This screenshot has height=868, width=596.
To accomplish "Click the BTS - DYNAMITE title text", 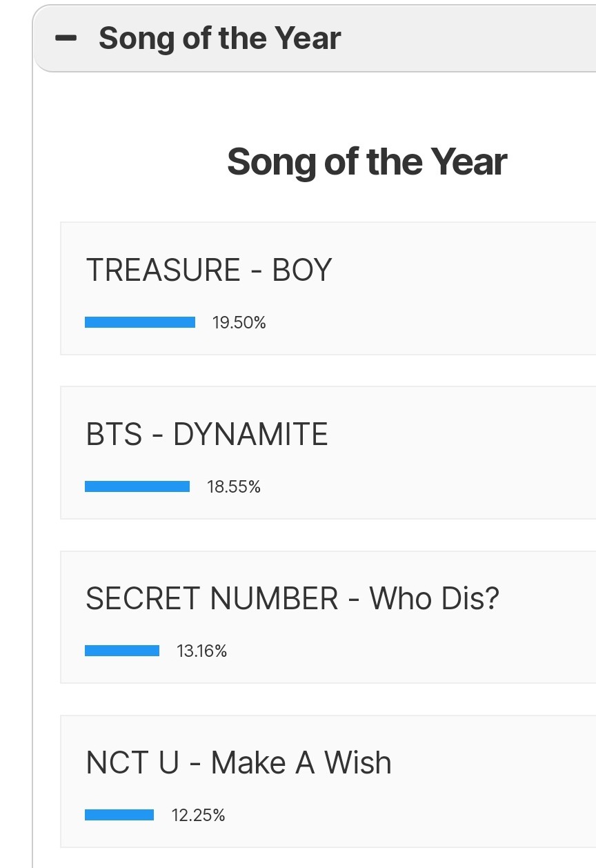I will click(x=207, y=435).
